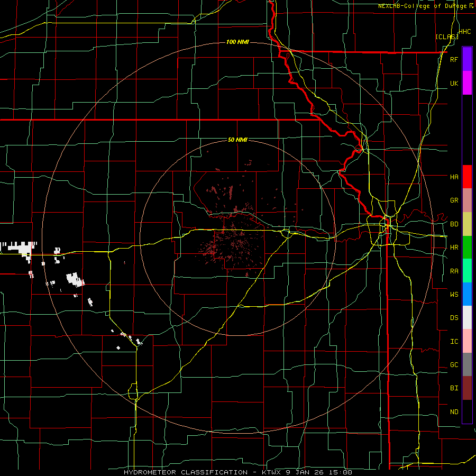The height and width of the screenshot is (476, 476).
Task: Click the BD legend label
Action: 454,224
